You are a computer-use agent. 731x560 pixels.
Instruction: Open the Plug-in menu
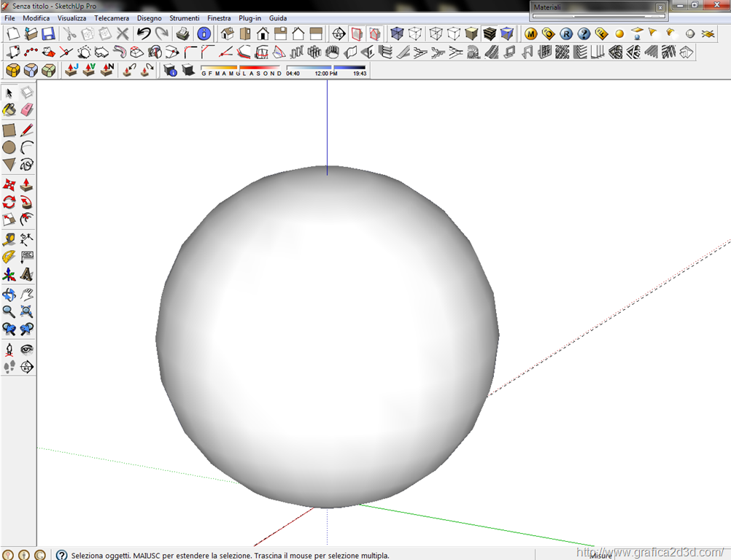(250, 17)
